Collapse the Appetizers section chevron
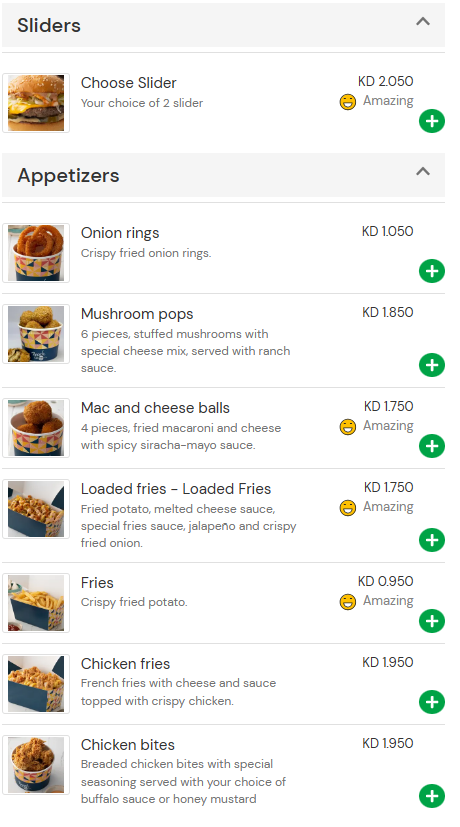This screenshot has height=827, width=460. click(423, 171)
